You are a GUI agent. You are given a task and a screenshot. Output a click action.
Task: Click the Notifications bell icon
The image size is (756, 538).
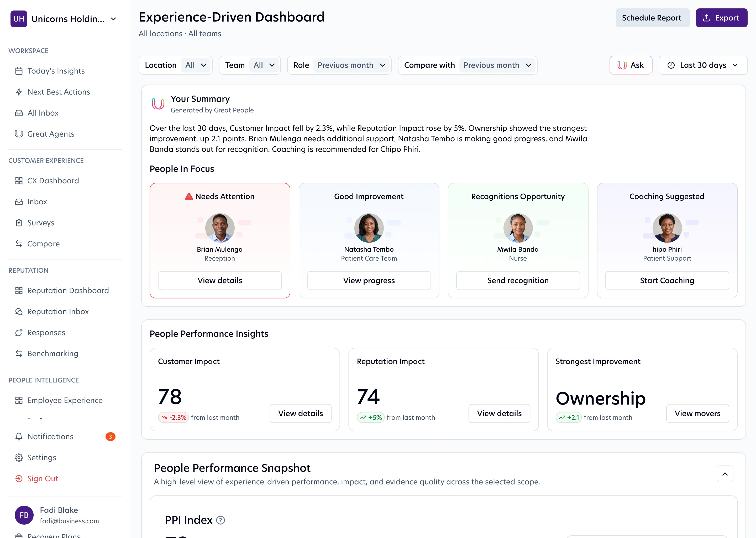(19, 437)
